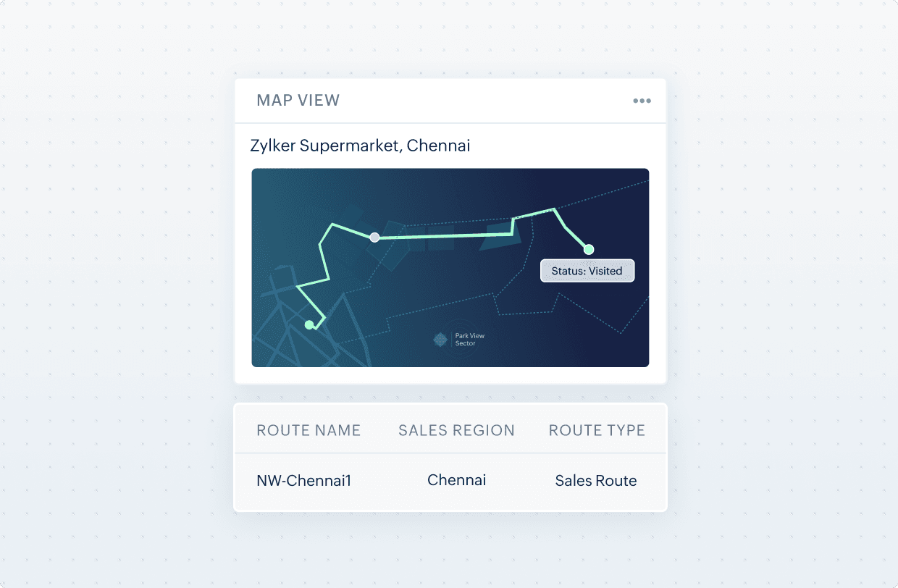Image resolution: width=898 pixels, height=588 pixels.
Task: Open the SALES REGION column dropdown
Action: 456,430
